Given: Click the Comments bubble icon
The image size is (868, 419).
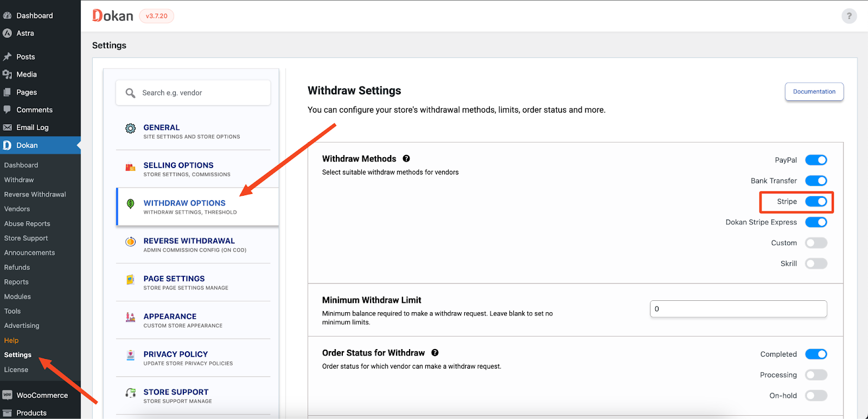Looking at the screenshot, I should click(x=8, y=109).
